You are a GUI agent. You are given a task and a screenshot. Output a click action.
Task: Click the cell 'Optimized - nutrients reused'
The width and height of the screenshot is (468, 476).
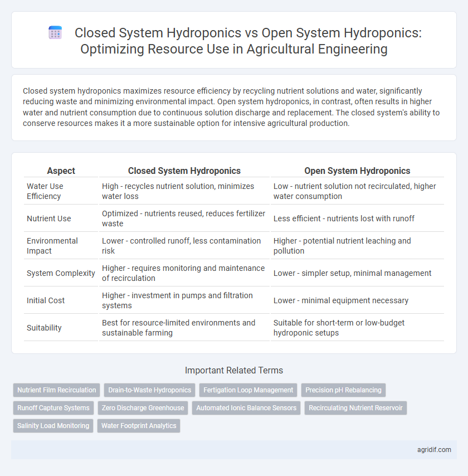point(184,218)
